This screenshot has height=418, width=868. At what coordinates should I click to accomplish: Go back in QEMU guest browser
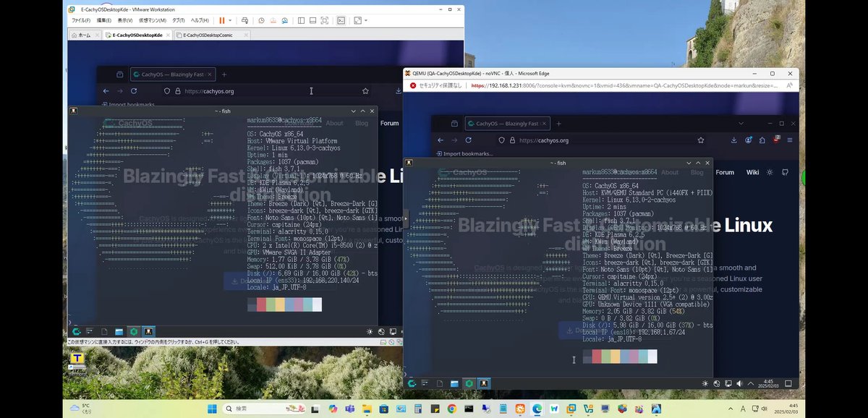[440, 140]
